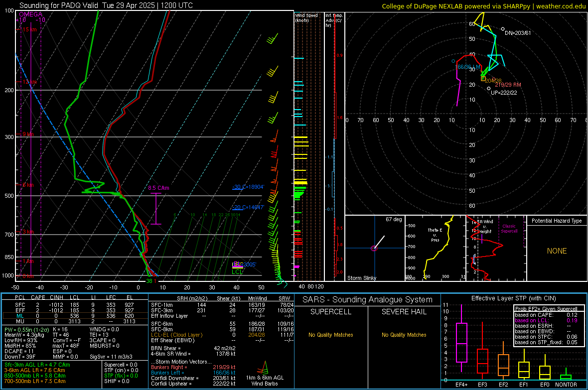Image resolution: width=588 pixels, height=390 pixels.
Task: Click the 'based on CAPE' probability row
Action: (546, 315)
